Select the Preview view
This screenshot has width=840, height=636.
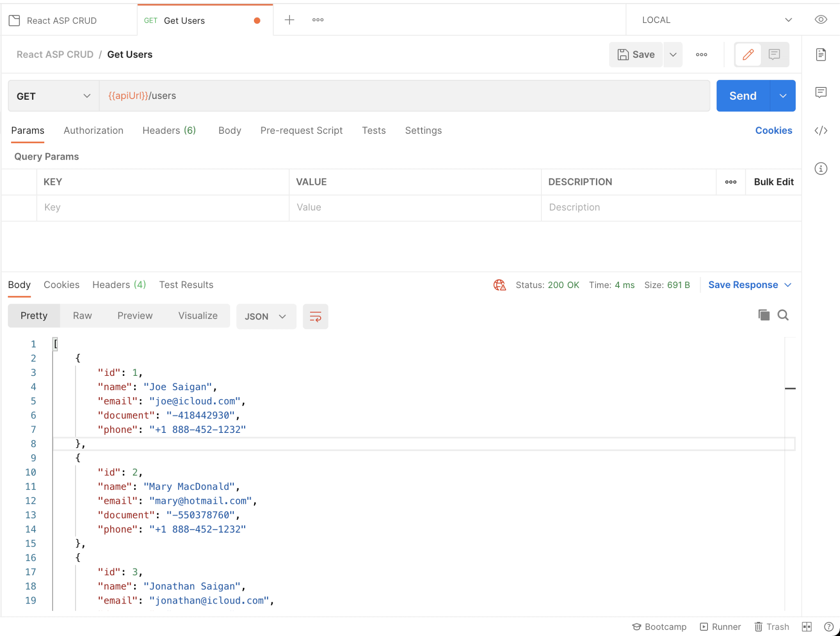tap(135, 316)
